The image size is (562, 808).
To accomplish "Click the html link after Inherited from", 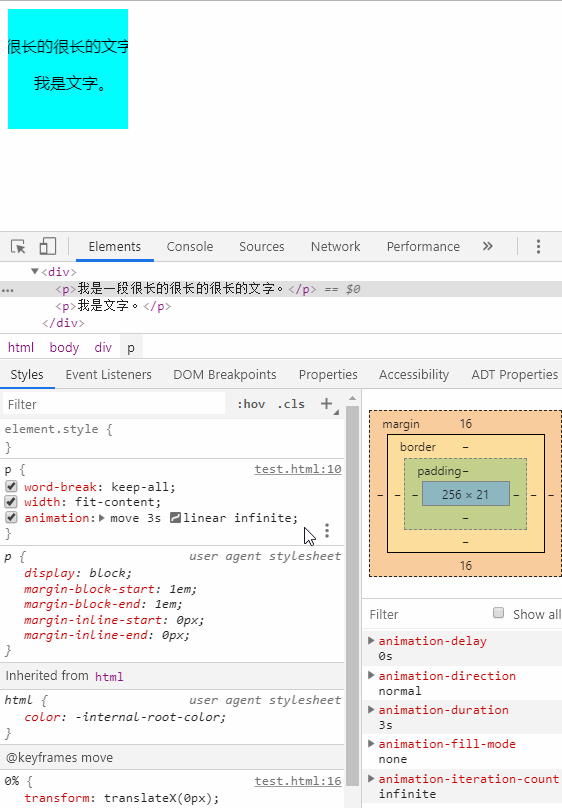I will click(109, 676).
